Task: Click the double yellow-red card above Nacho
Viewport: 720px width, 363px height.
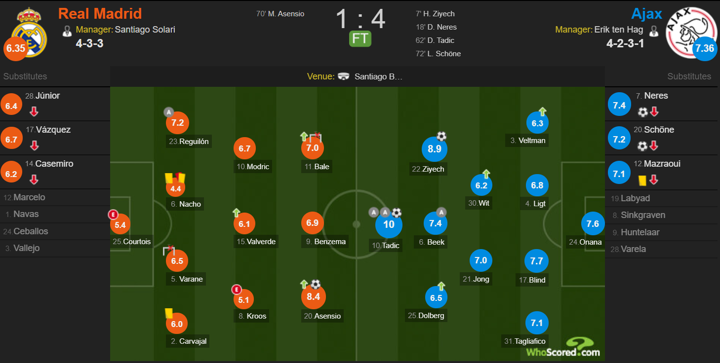Action: [x=175, y=178]
